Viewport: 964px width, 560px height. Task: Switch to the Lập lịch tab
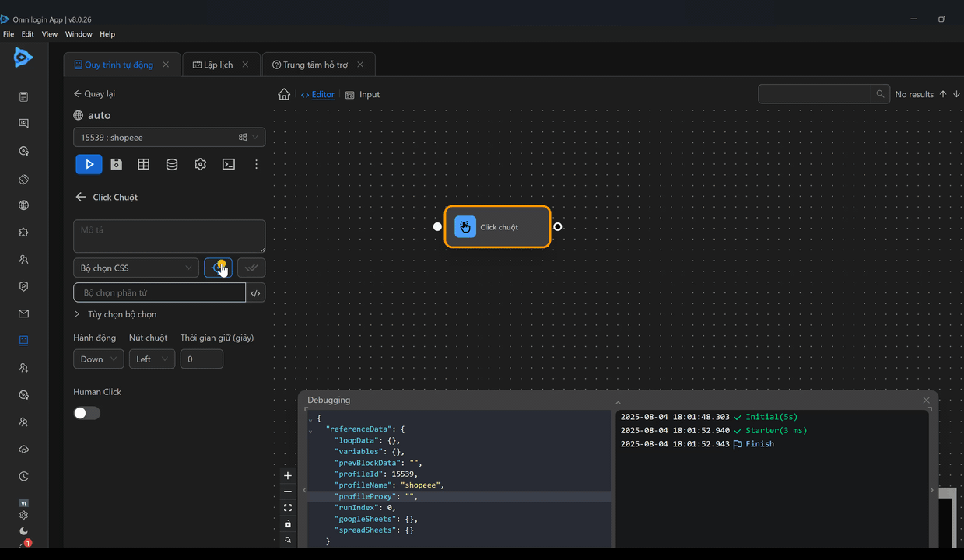tap(218, 65)
